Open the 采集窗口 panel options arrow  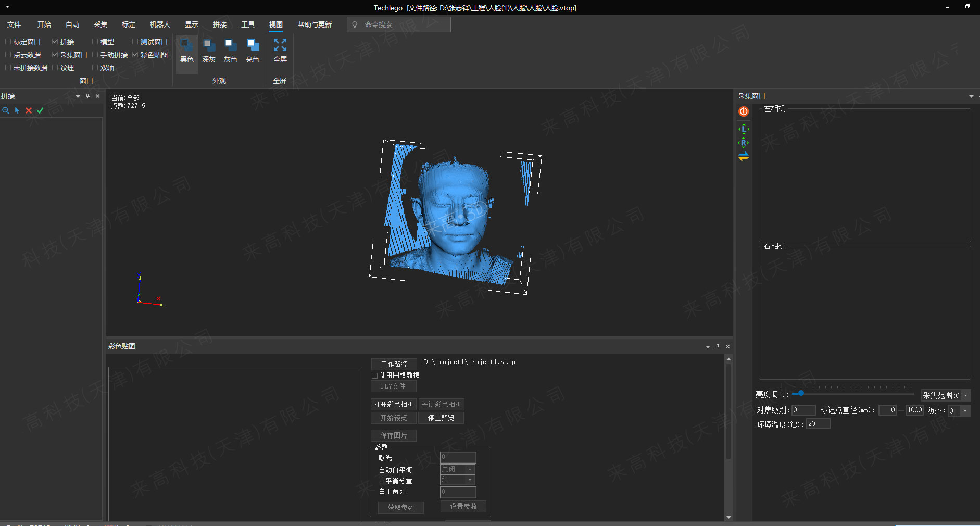[971, 96]
